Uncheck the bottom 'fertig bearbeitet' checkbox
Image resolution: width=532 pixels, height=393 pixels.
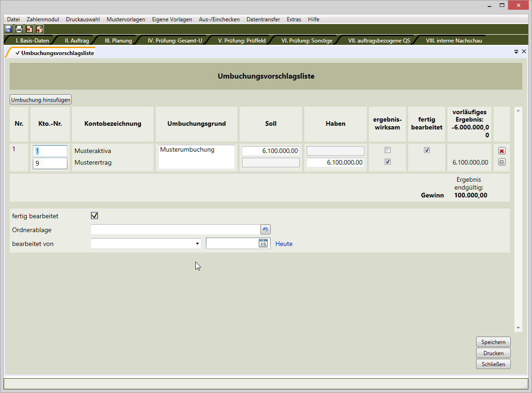[x=95, y=216]
